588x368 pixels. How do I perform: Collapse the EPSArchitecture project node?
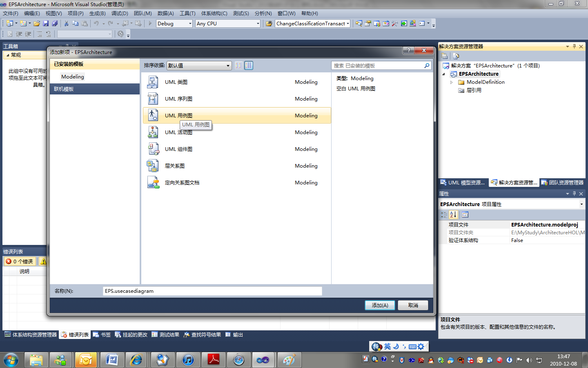click(x=444, y=74)
